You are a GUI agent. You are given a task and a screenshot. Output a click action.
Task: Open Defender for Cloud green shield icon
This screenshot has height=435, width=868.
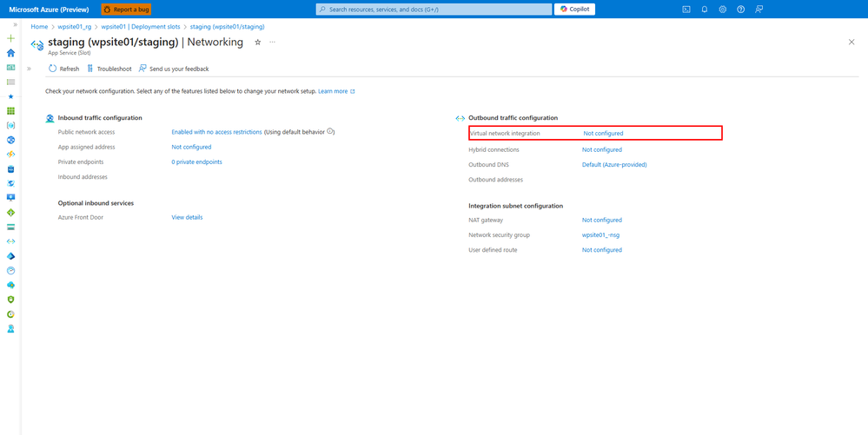[10, 300]
